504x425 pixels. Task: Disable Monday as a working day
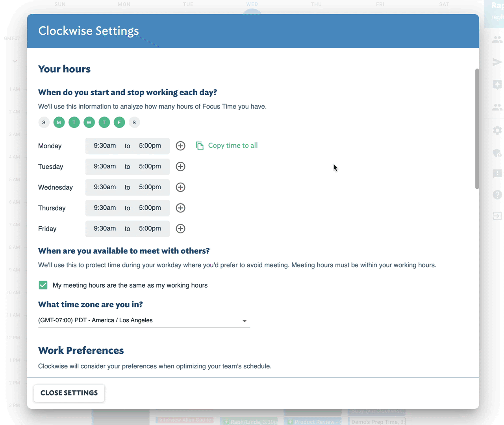[59, 122]
